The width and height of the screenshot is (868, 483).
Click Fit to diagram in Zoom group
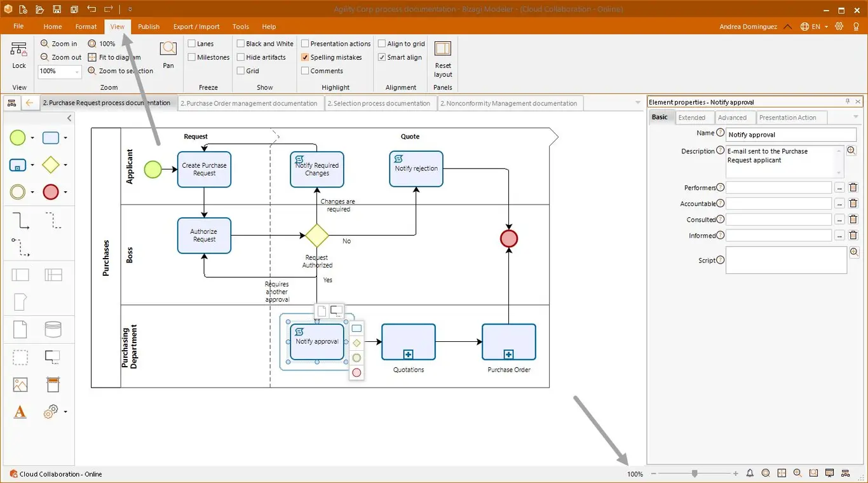tap(114, 57)
